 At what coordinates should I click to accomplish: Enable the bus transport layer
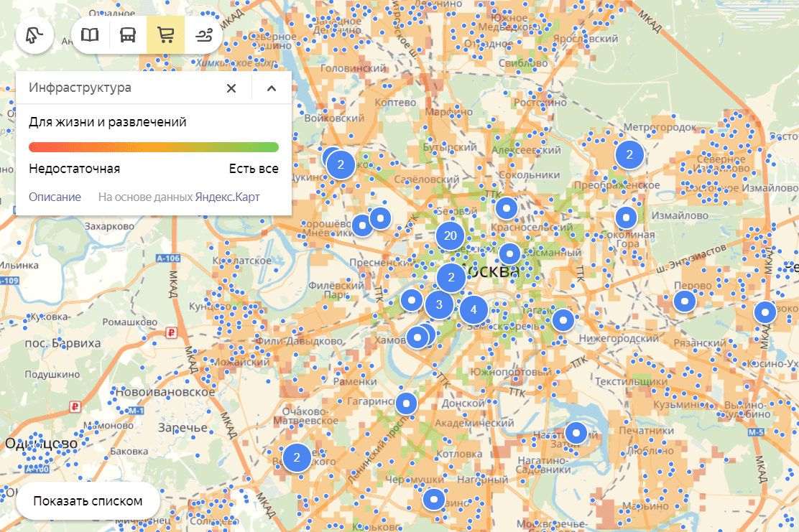128,35
